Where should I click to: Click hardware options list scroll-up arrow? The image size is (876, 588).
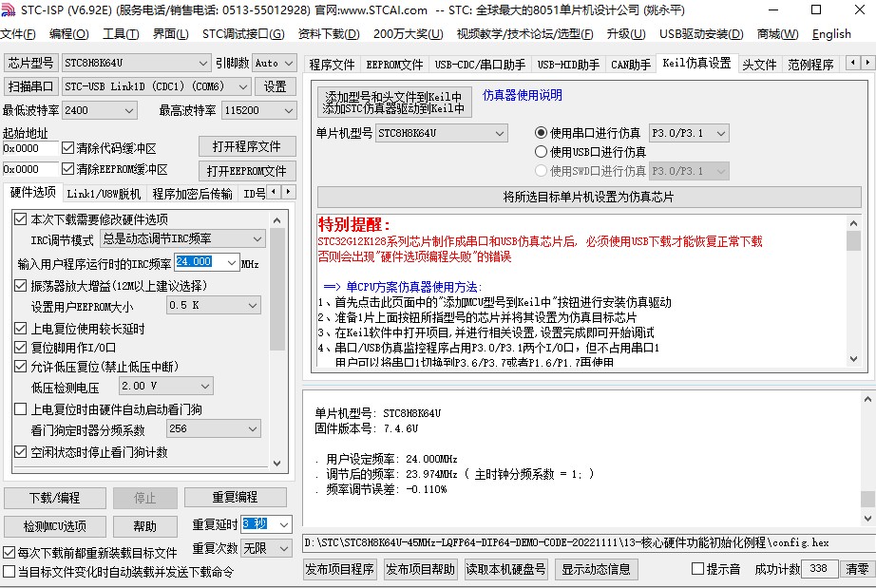[277, 220]
